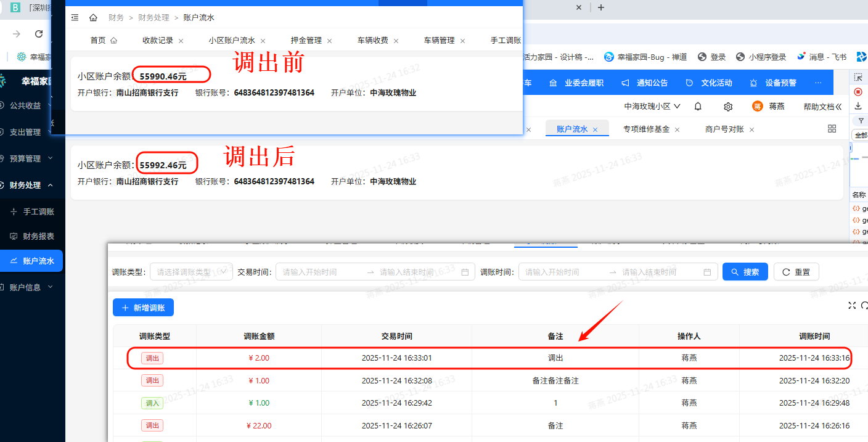The image size is (868, 442).
Task: Open 手工调账 in the sidebar
Action: pos(38,211)
